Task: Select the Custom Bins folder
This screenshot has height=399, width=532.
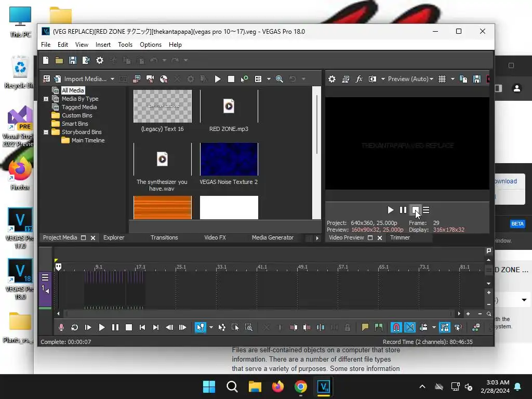Action: pos(77,115)
